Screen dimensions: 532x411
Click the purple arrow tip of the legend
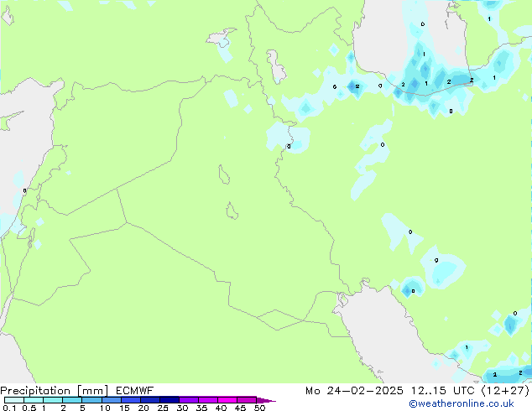267,401
